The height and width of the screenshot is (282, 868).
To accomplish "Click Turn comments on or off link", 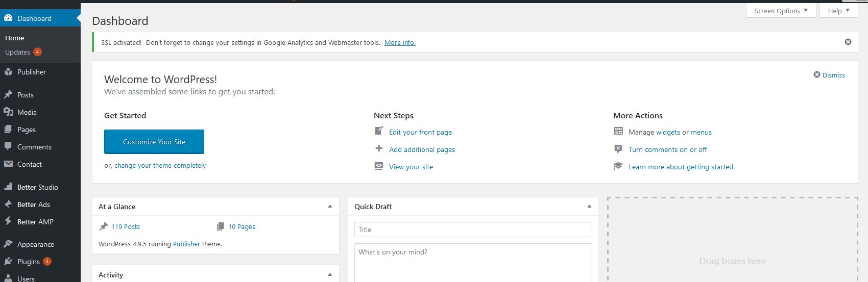I will (x=668, y=149).
